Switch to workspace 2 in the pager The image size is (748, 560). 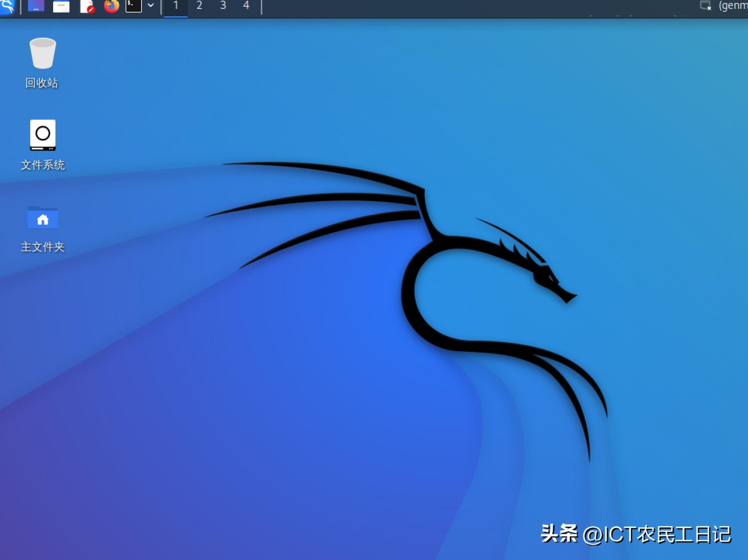click(199, 6)
